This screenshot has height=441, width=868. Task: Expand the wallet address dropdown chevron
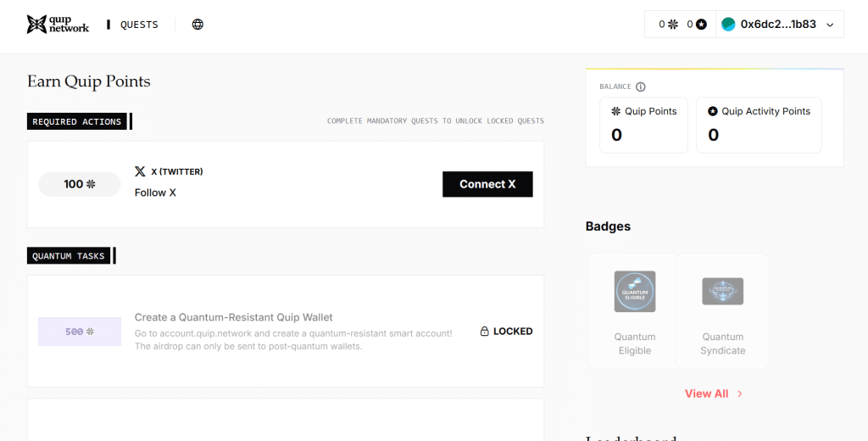point(830,25)
